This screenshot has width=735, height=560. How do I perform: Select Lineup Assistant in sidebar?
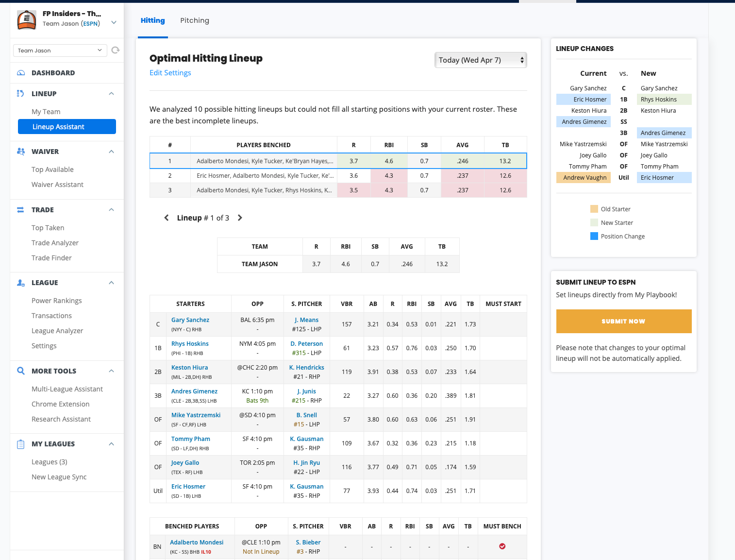67,127
